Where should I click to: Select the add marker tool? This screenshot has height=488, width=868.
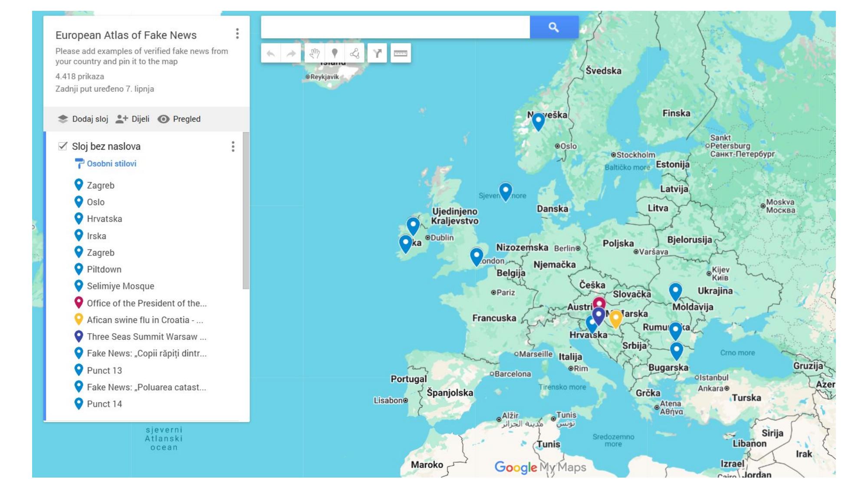point(335,53)
